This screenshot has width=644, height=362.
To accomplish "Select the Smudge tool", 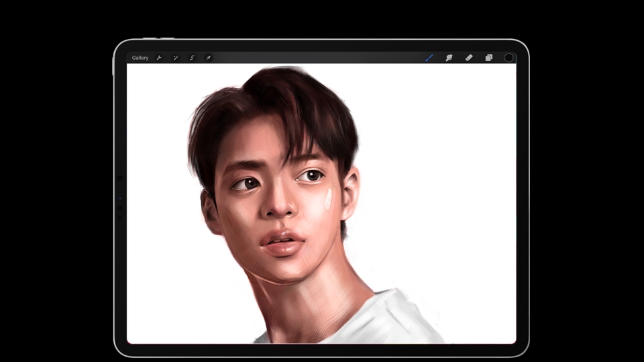I will click(x=449, y=58).
